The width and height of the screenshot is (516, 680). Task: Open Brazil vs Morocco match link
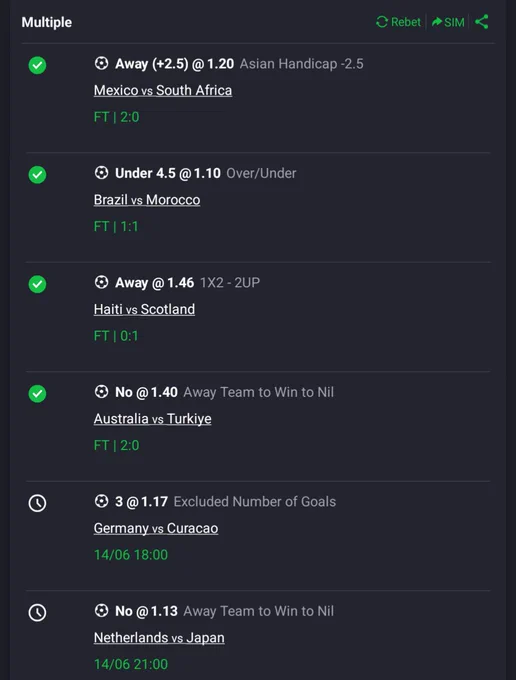point(147,199)
